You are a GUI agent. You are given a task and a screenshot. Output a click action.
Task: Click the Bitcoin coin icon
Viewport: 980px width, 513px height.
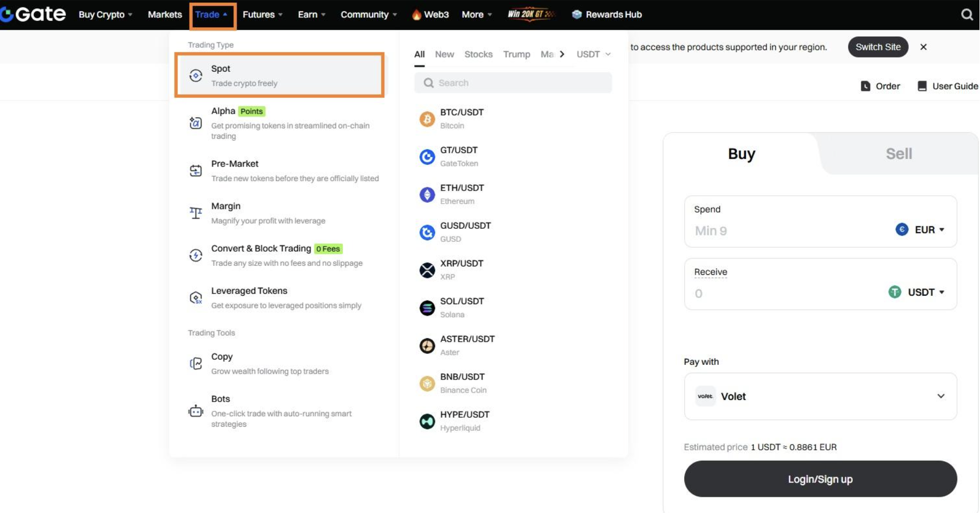point(427,119)
